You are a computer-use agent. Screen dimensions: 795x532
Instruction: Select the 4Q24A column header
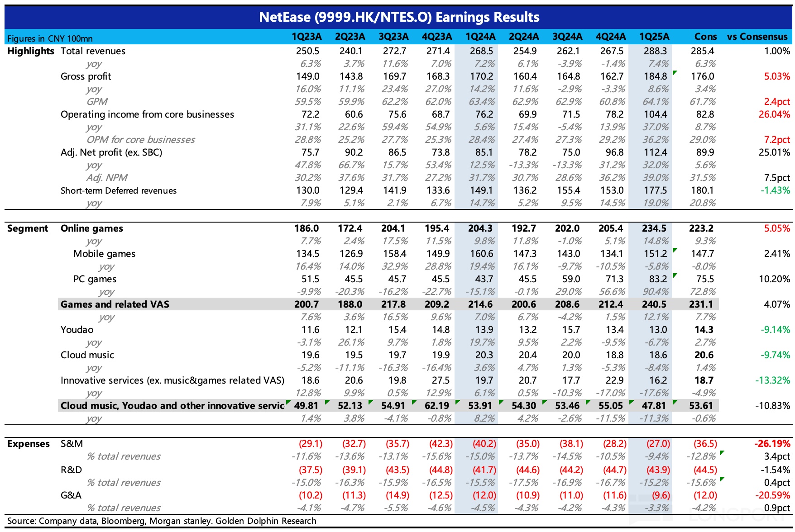click(x=611, y=37)
